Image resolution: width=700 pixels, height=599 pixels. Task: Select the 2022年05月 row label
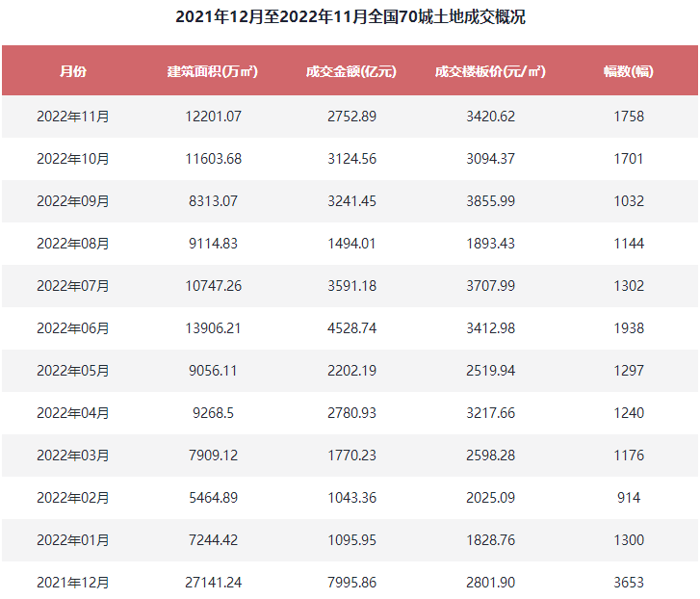pos(73,371)
